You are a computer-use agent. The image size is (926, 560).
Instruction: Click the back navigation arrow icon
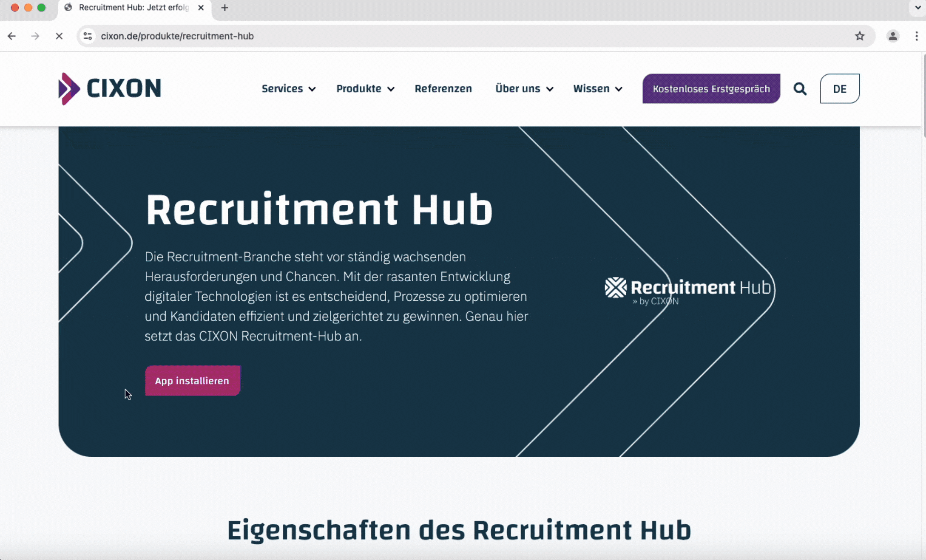[11, 36]
